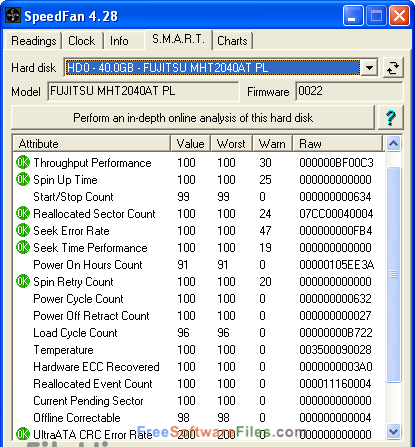
Task: Click OK icon beside Reallocated Sector Count
Action: [23, 213]
